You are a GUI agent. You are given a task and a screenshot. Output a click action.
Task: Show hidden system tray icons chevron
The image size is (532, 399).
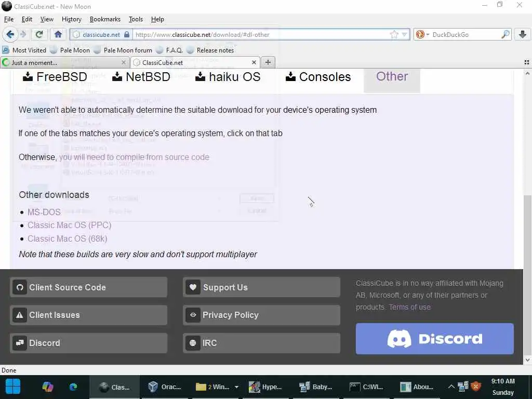[x=451, y=387]
